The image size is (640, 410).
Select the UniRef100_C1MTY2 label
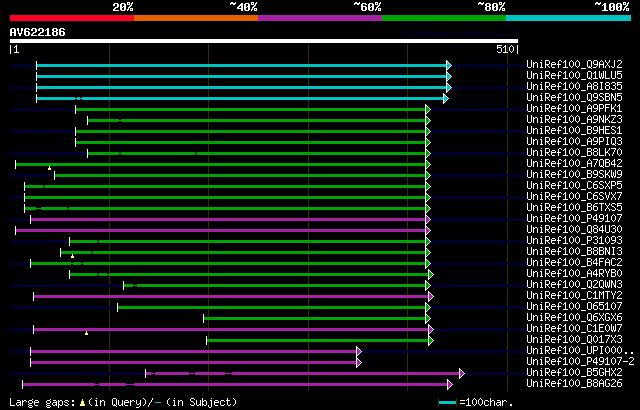tap(574, 295)
